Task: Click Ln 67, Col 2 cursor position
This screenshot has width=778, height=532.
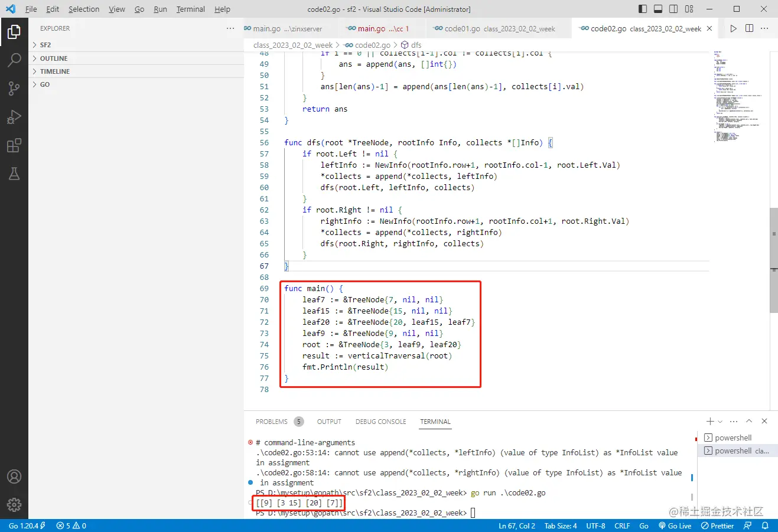Action: point(517,526)
